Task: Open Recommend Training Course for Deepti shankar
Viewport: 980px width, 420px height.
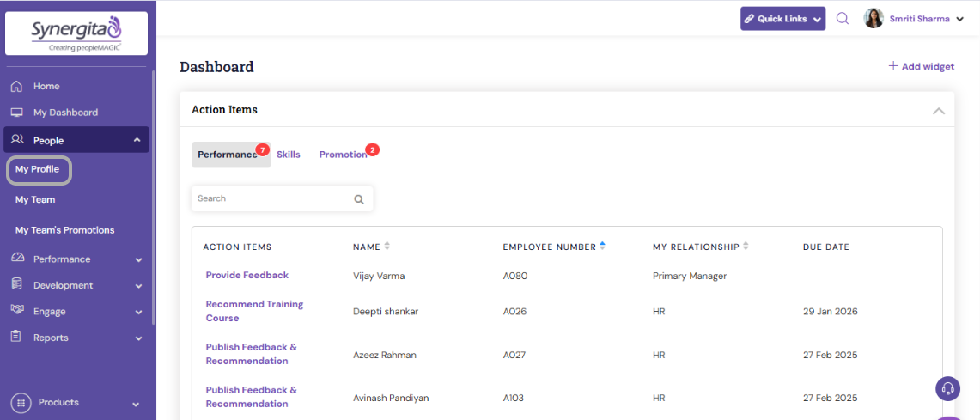Action: point(254,311)
